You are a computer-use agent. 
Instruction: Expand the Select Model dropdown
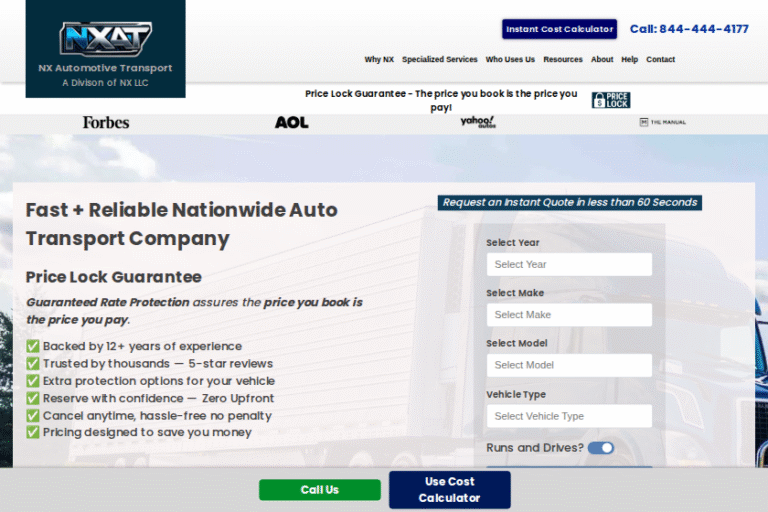click(x=568, y=365)
